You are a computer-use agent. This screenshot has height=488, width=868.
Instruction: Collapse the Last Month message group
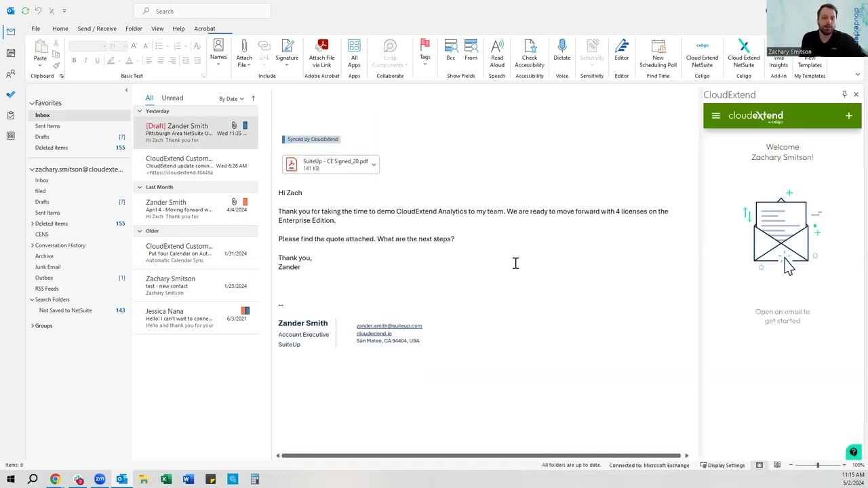click(140, 187)
